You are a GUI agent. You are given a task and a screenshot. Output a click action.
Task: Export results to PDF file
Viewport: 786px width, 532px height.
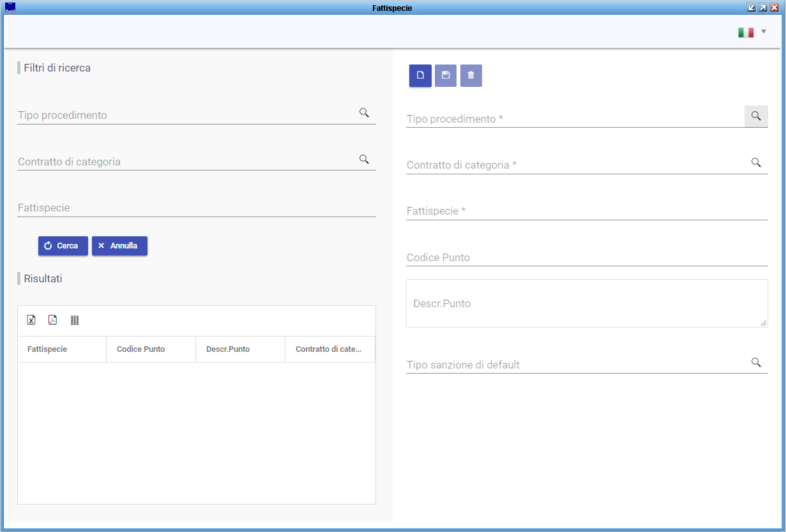53,320
